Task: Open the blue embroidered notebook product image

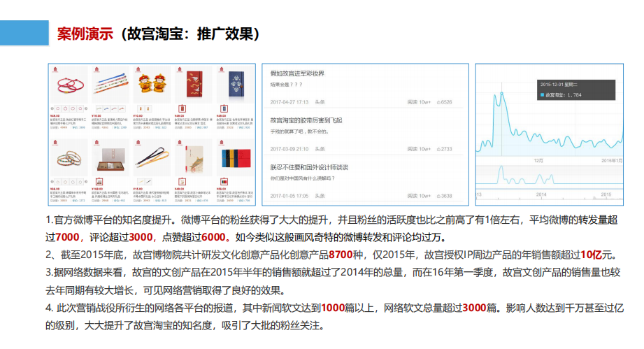Action: [236, 85]
